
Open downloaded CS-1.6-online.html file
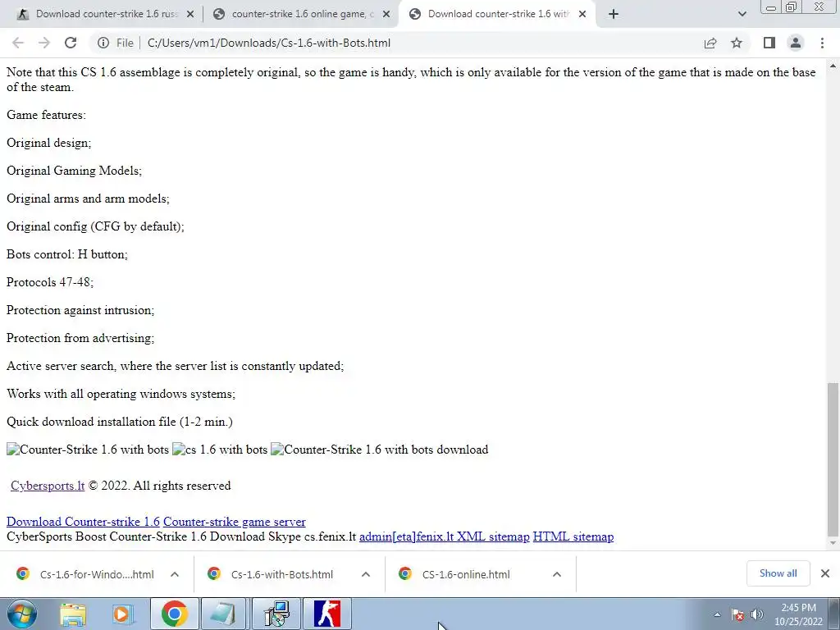point(455,574)
